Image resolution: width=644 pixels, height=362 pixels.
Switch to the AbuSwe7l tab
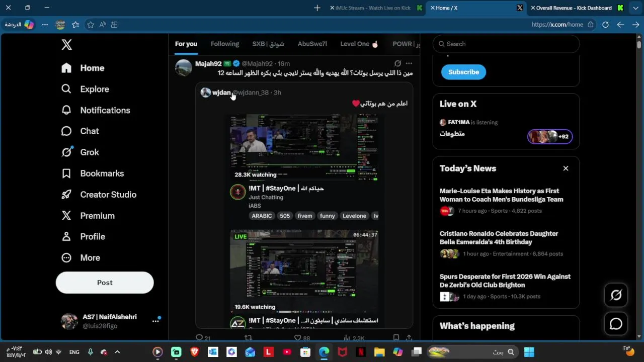tap(312, 44)
